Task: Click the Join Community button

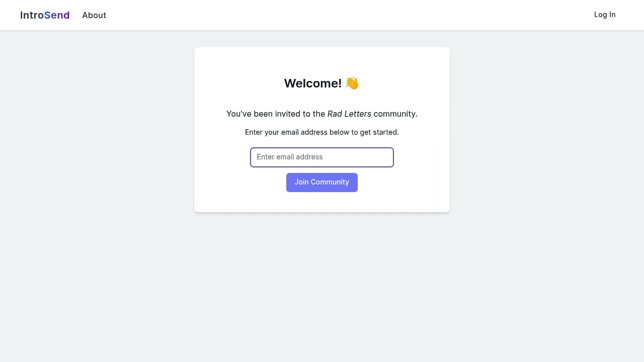Action: [x=322, y=182]
